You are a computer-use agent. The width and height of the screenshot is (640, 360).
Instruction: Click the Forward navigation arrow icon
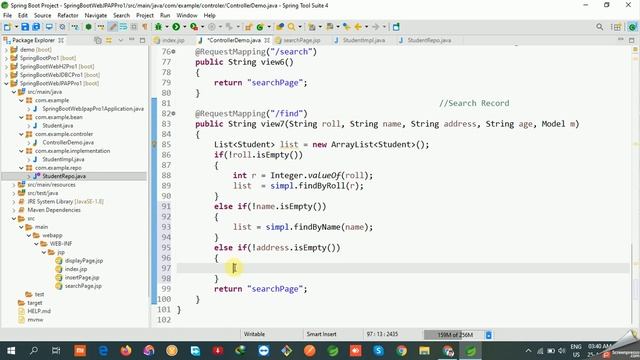coord(376,27)
